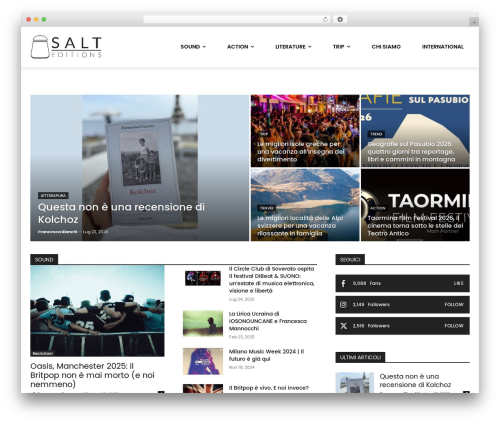The height and width of the screenshot is (423, 500).
Task: Click the browser address bar
Action: pyautogui.click(x=237, y=19)
